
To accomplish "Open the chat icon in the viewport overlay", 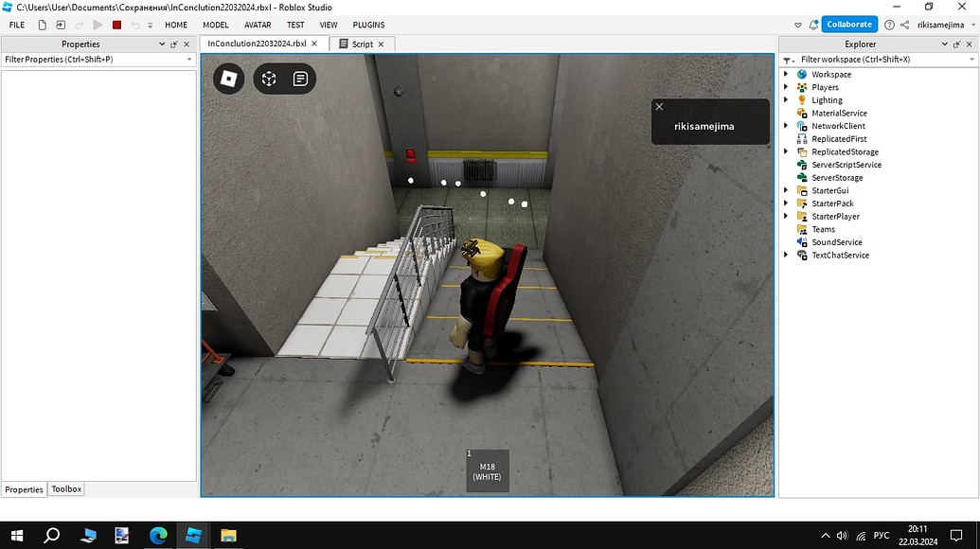I will (300, 79).
